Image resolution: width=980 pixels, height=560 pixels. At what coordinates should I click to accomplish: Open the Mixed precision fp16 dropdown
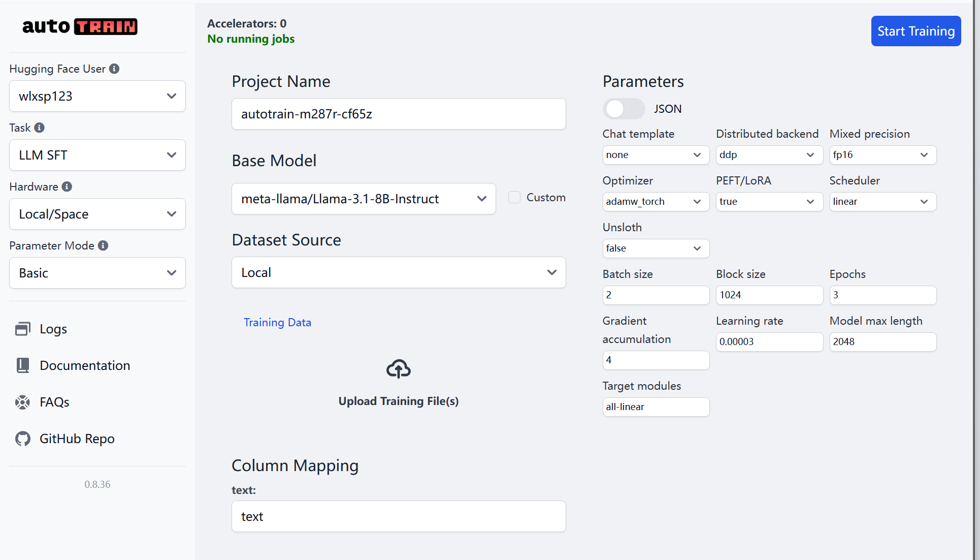click(883, 155)
